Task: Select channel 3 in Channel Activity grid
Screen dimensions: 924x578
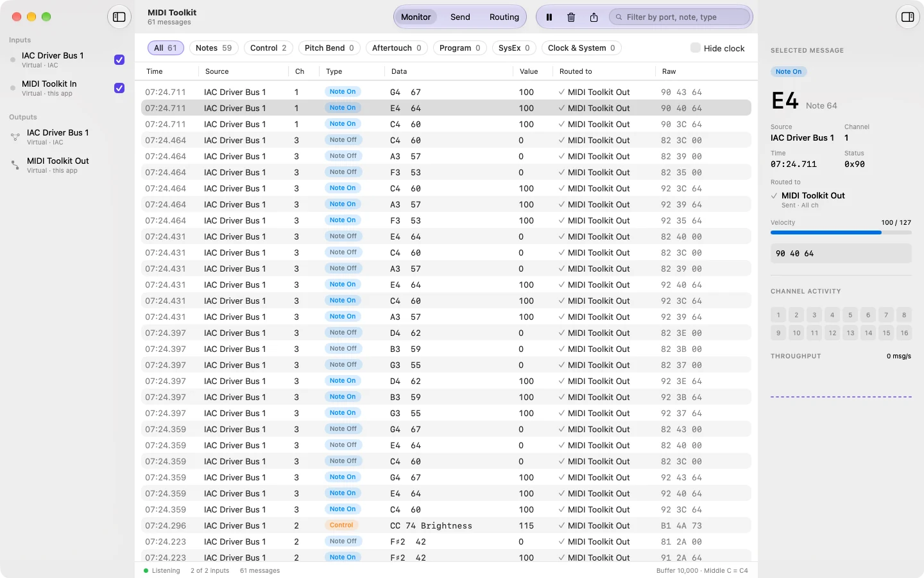Action: coord(814,315)
